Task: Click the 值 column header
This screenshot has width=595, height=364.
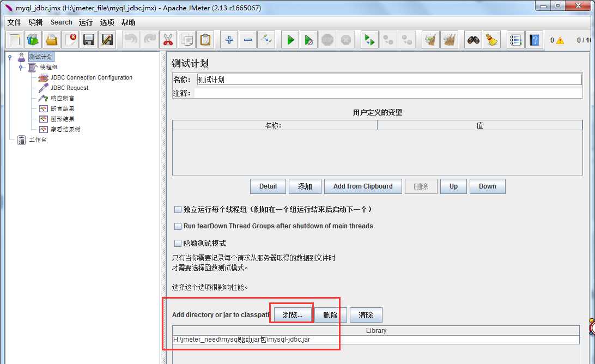Action: click(x=479, y=125)
